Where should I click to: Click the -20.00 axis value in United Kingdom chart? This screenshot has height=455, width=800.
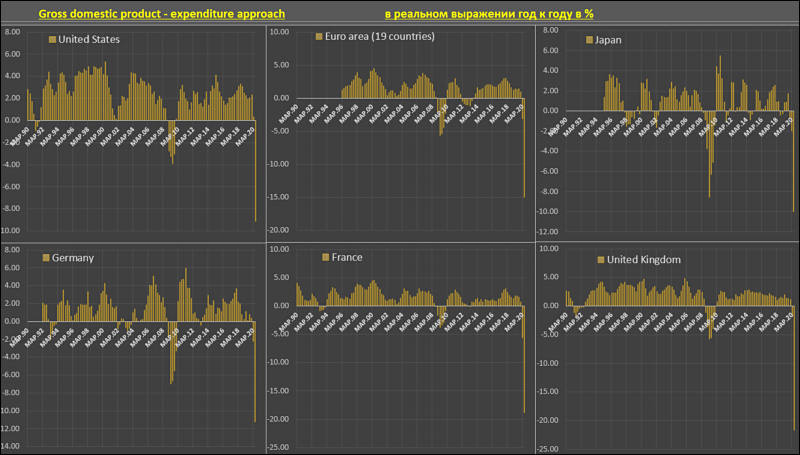(548, 420)
